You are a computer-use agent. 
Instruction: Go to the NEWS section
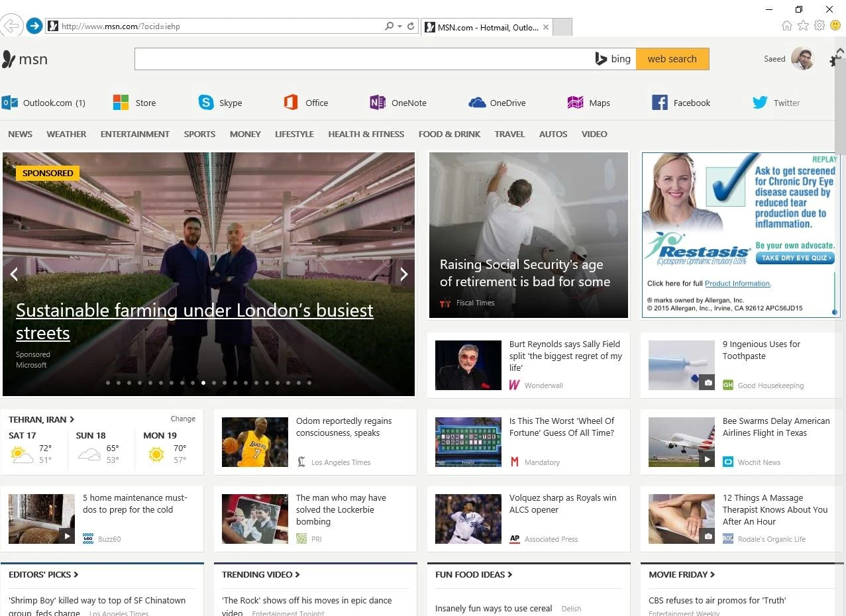click(x=20, y=134)
